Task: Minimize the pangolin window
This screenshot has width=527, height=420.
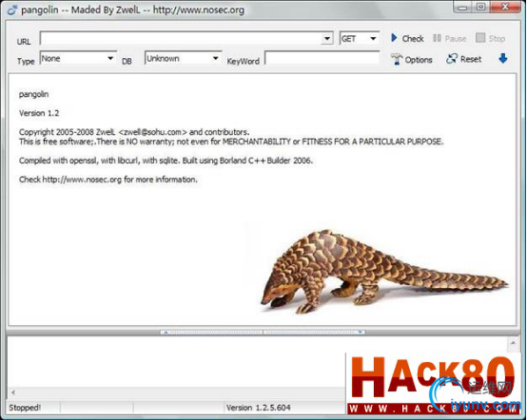Action: [x=463, y=8]
